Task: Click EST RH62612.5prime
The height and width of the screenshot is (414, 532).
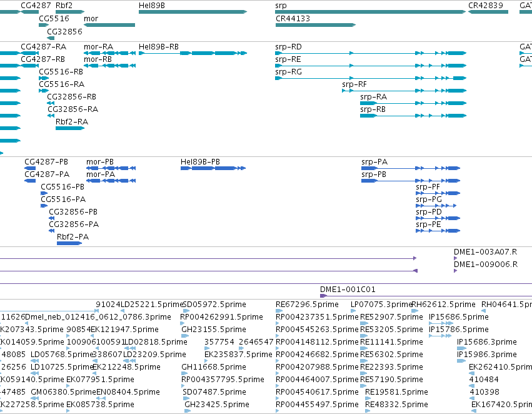Action: (x=443, y=305)
